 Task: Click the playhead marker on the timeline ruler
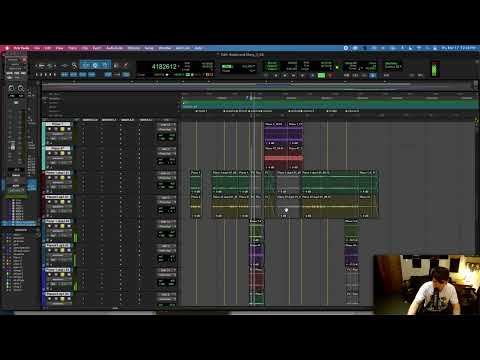(252, 98)
